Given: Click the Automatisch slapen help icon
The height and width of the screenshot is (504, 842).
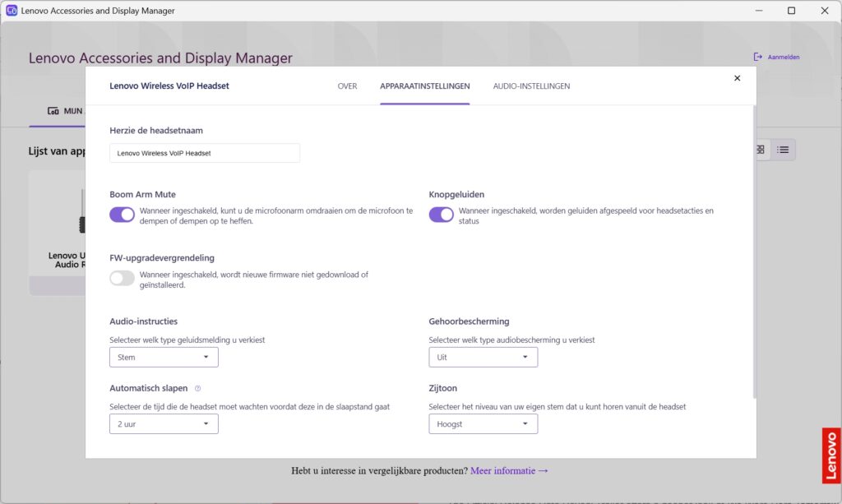Looking at the screenshot, I should point(197,388).
